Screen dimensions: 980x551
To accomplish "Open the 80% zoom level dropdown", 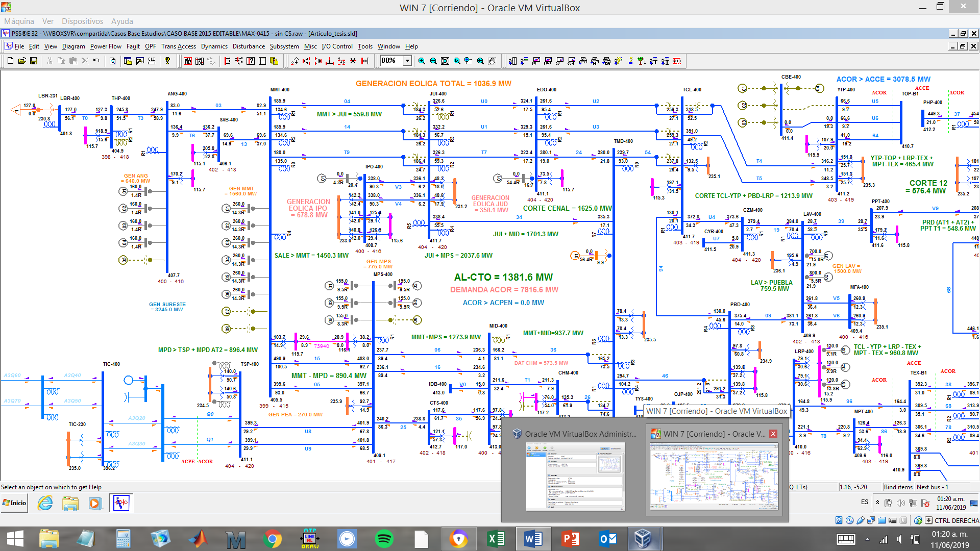I will pyautogui.click(x=407, y=61).
